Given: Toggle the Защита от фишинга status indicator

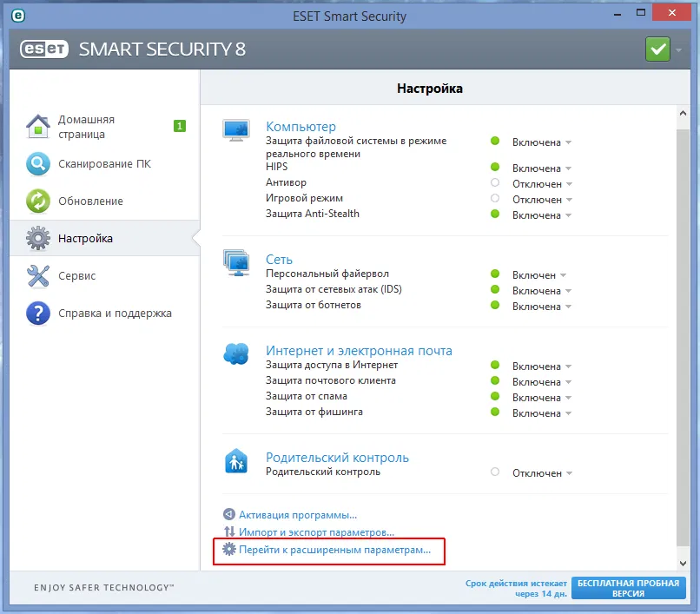Looking at the screenshot, I should pyautogui.click(x=495, y=412).
